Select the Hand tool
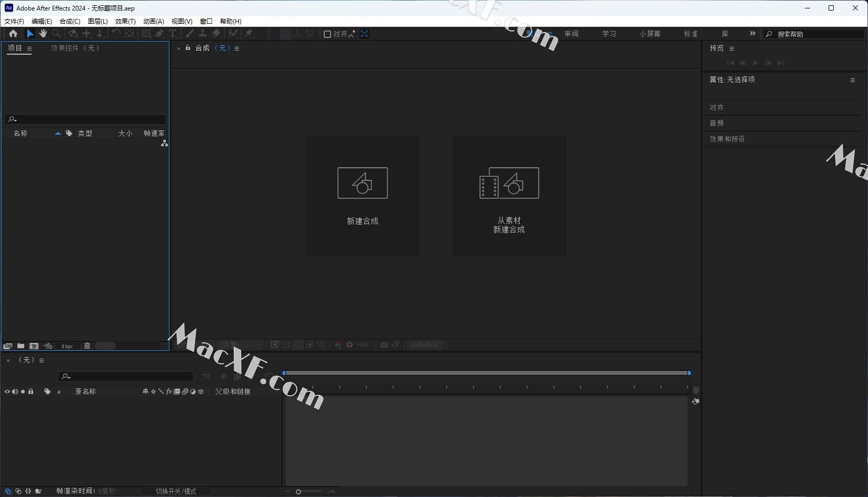The width and height of the screenshot is (868, 497). click(43, 34)
